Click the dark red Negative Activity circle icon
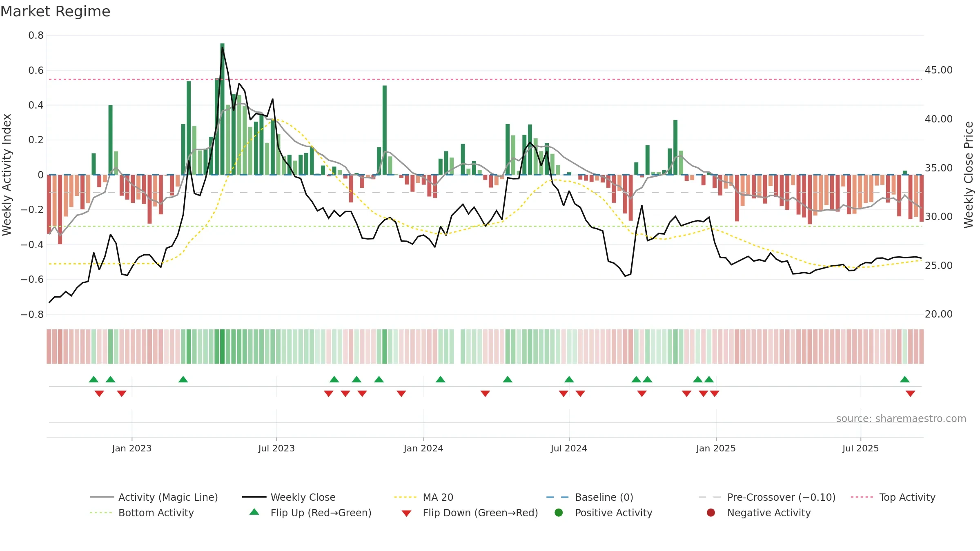Screen dimensions: 980x551 pos(711,513)
